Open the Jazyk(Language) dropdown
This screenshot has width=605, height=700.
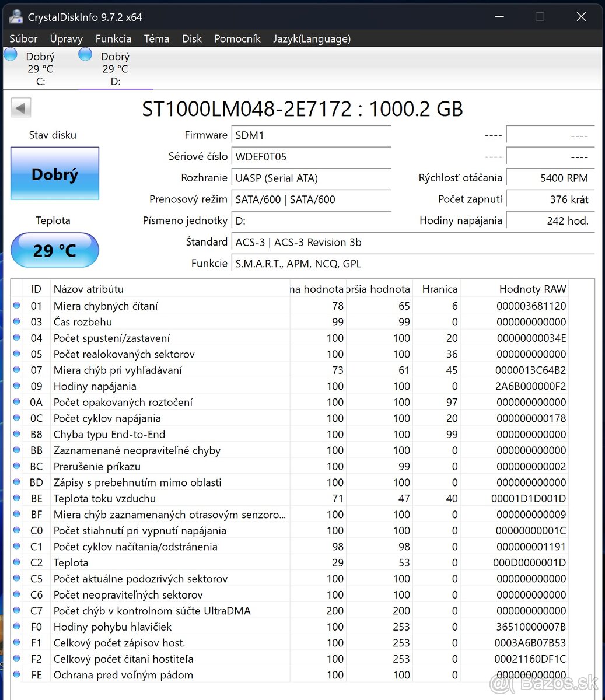click(312, 38)
